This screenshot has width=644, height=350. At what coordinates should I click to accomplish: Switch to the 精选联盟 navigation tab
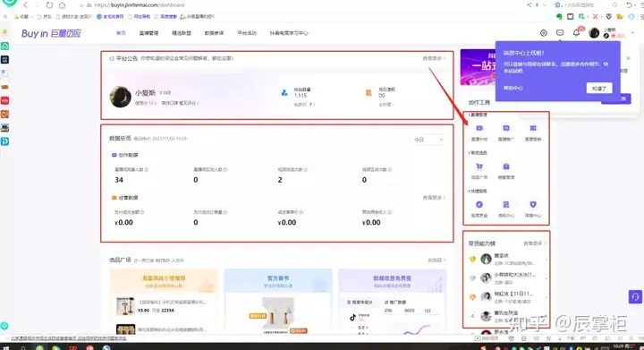point(181,33)
